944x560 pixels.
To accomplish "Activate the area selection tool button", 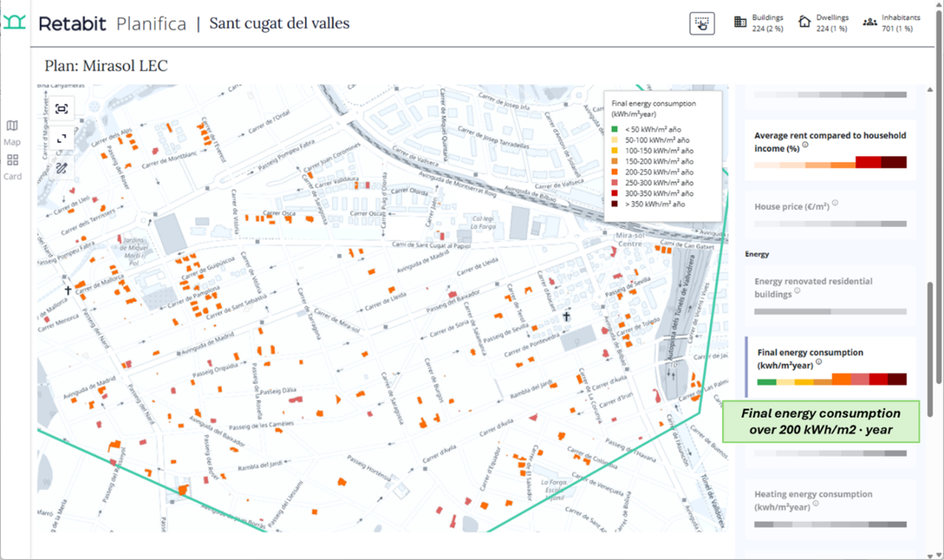I will pyautogui.click(x=702, y=23).
